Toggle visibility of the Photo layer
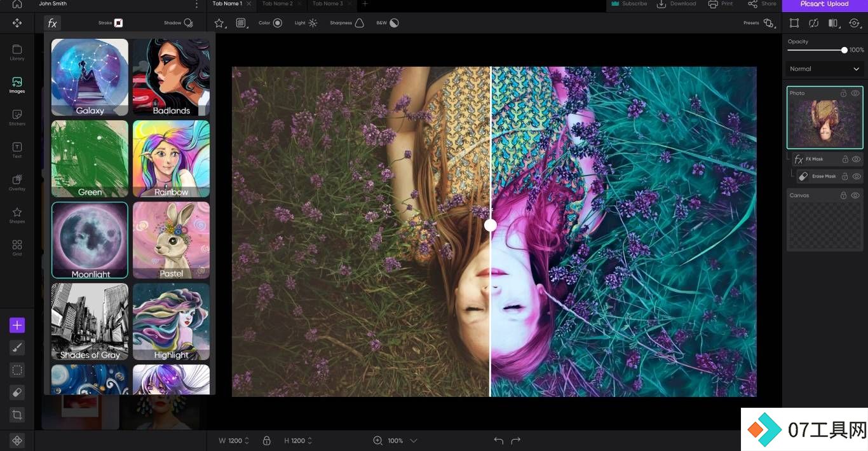868x451 pixels. tap(855, 93)
